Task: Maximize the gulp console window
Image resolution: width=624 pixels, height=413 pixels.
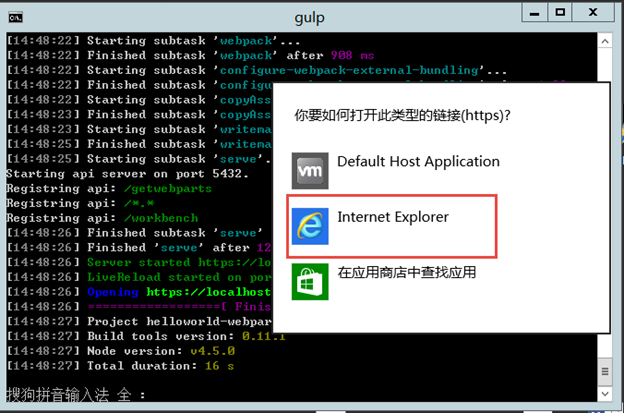Action: [x=560, y=13]
